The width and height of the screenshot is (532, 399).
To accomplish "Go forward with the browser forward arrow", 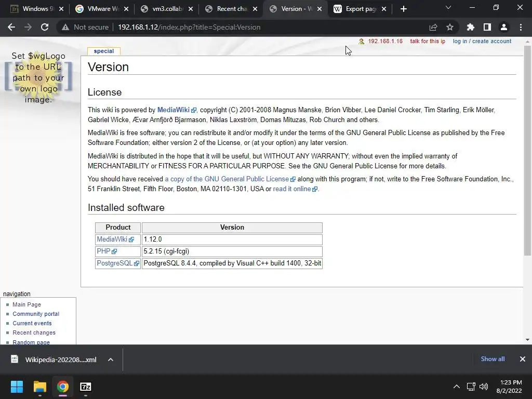I will pyautogui.click(x=28, y=27).
